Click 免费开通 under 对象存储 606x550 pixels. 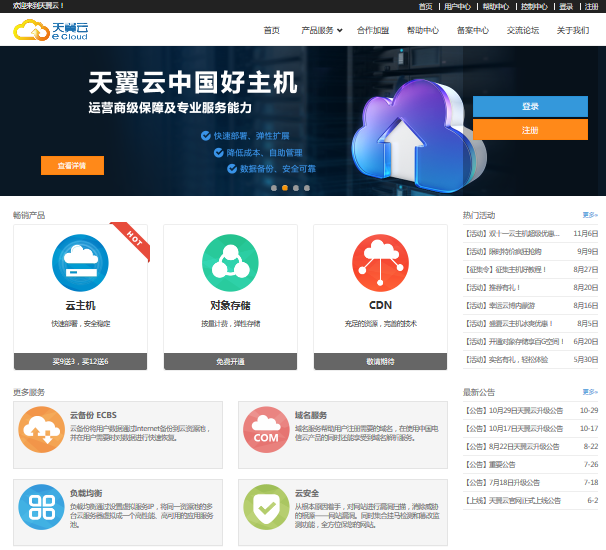(x=230, y=361)
